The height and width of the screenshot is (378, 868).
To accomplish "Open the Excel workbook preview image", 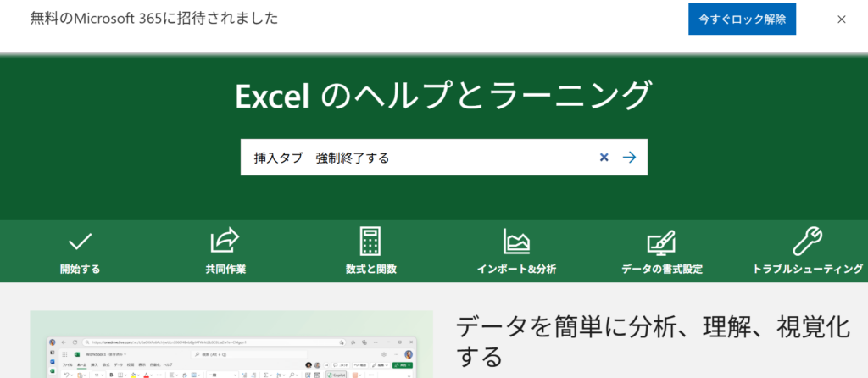I will click(x=231, y=344).
